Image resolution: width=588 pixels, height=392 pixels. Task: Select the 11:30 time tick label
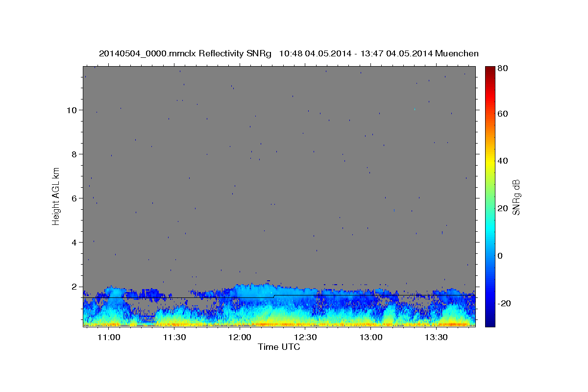pos(174,338)
